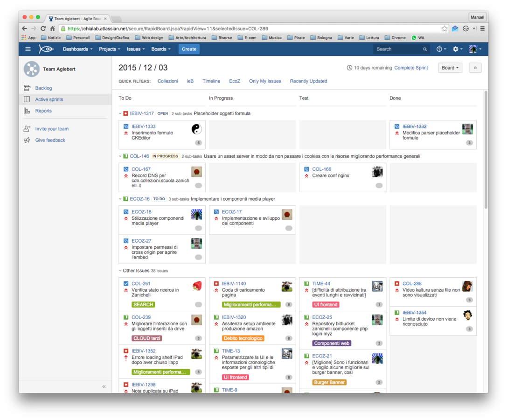Click the purple Componenti web label
Screen dimensions: 507x420
click(x=332, y=343)
